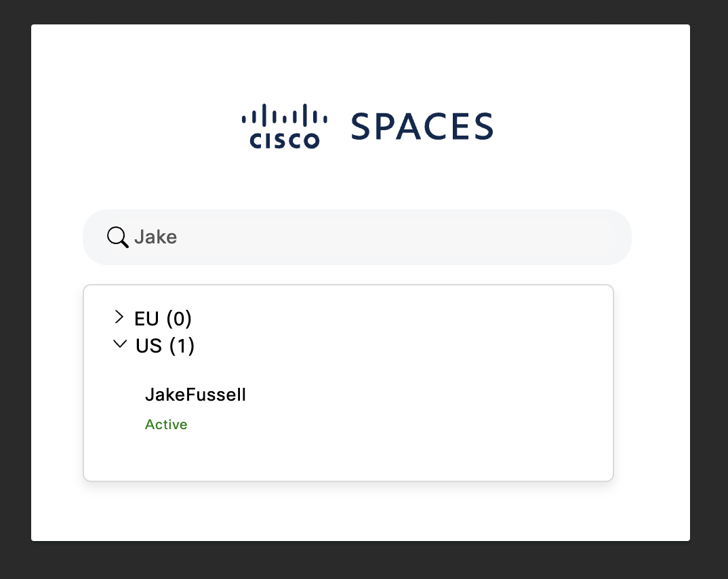Collapse the US region chevron
Screen dimensions: 728x579
pos(120,344)
